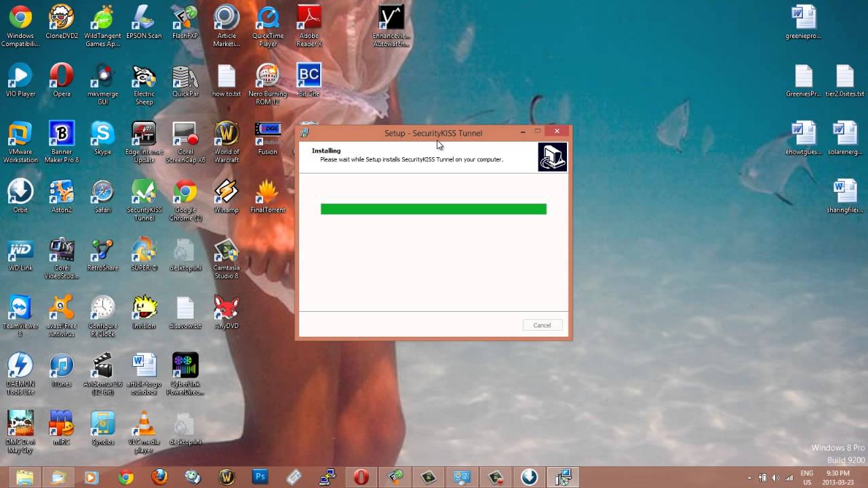Launch WildTangent Games App shortcut

[x=102, y=26]
